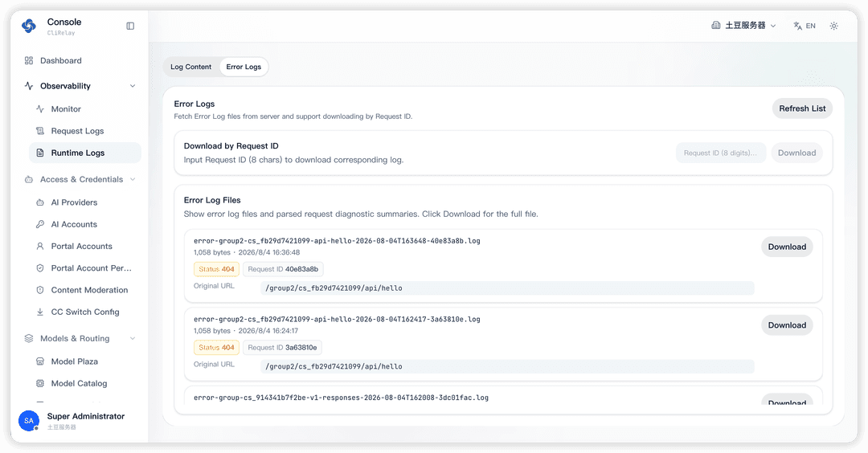868x453 pixels.
Task: Collapse the Access & Credentials chevron
Action: point(133,179)
